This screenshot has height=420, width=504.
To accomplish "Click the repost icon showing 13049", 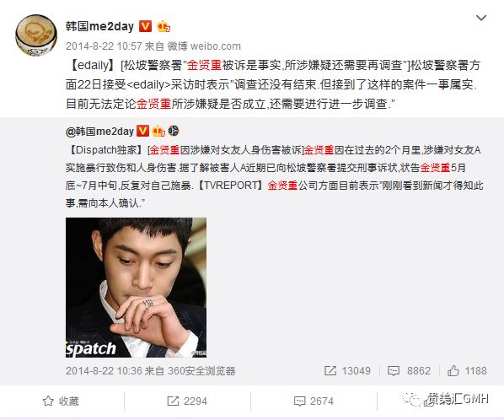I will 347,371.
